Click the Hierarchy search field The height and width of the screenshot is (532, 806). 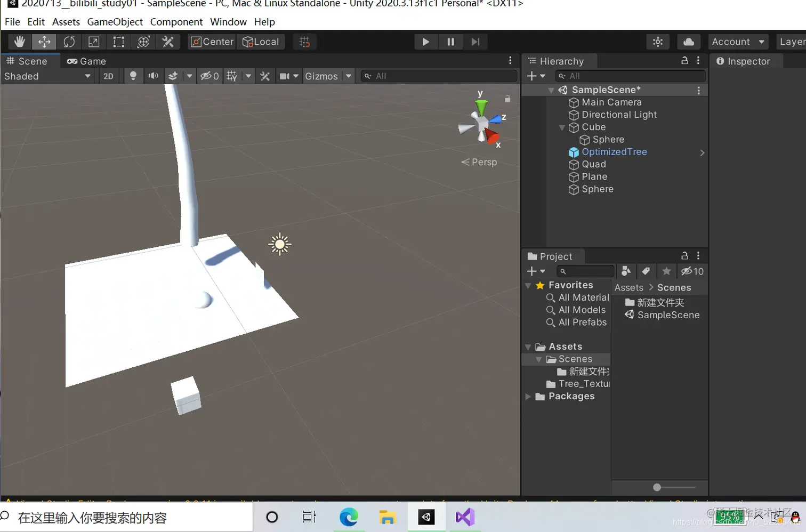pyautogui.click(x=630, y=76)
